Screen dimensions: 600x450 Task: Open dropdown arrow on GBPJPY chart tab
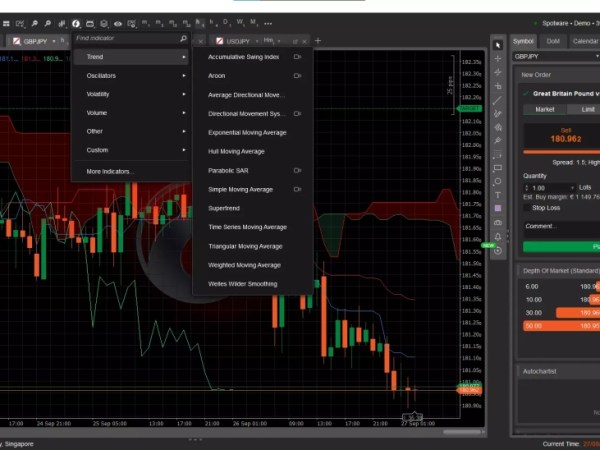tap(54, 41)
